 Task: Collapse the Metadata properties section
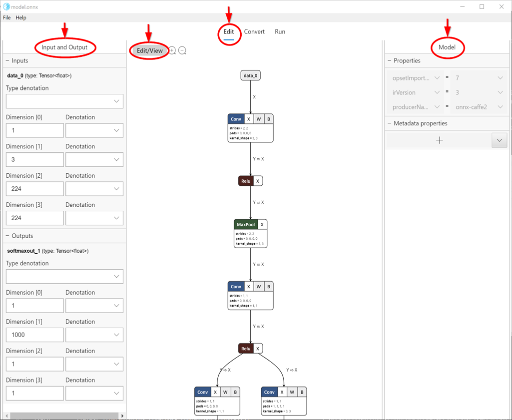tap(391, 123)
